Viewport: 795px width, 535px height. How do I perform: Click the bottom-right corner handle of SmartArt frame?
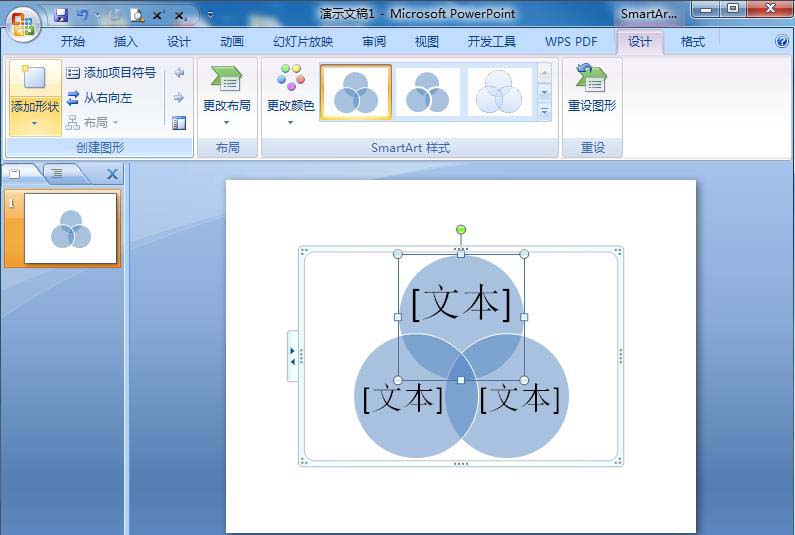tap(618, 461)
